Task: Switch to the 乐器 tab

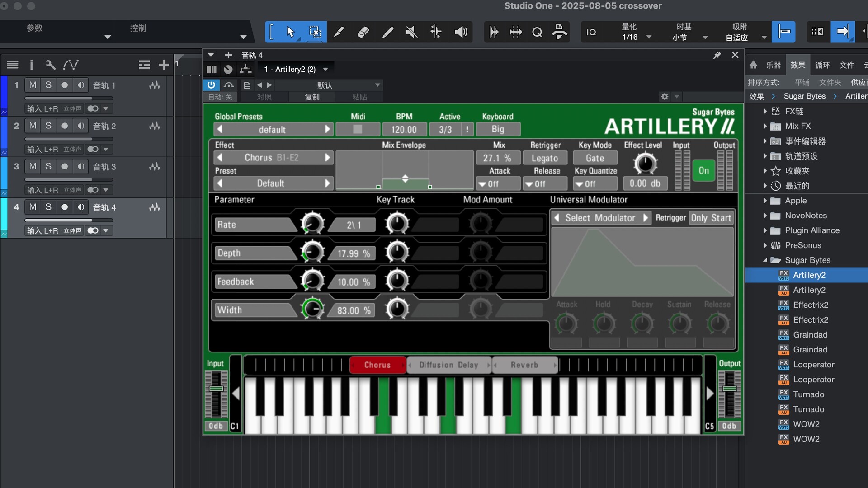Action: coord(773,65)
